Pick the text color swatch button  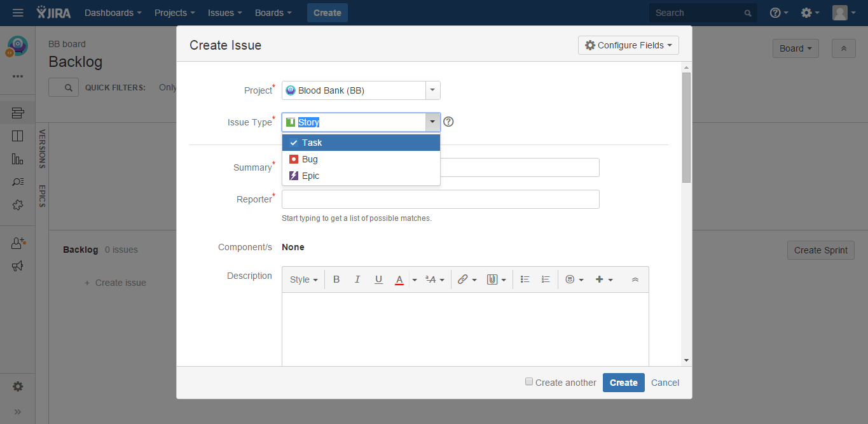point(399,279)
